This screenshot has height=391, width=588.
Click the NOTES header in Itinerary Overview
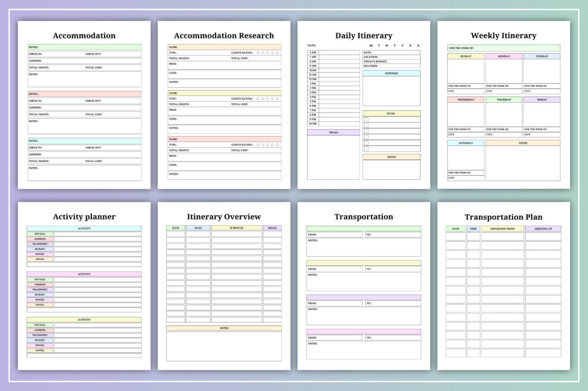pos(224,328)
